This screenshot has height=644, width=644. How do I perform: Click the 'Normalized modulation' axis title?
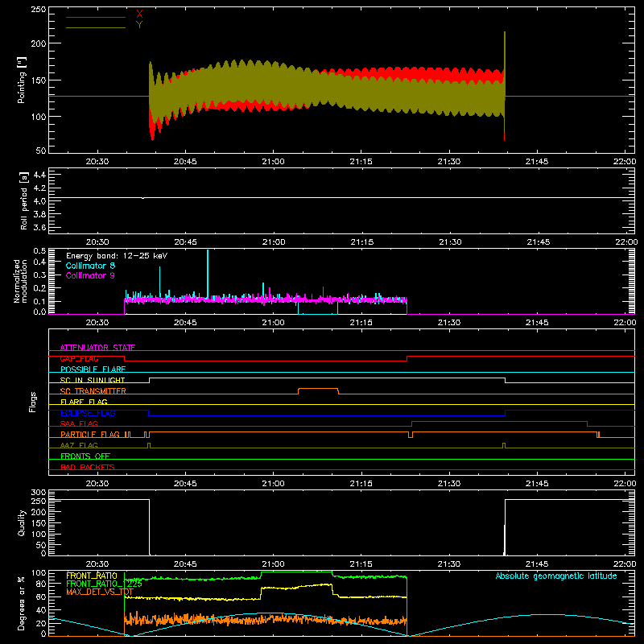(x=21, y=281)
